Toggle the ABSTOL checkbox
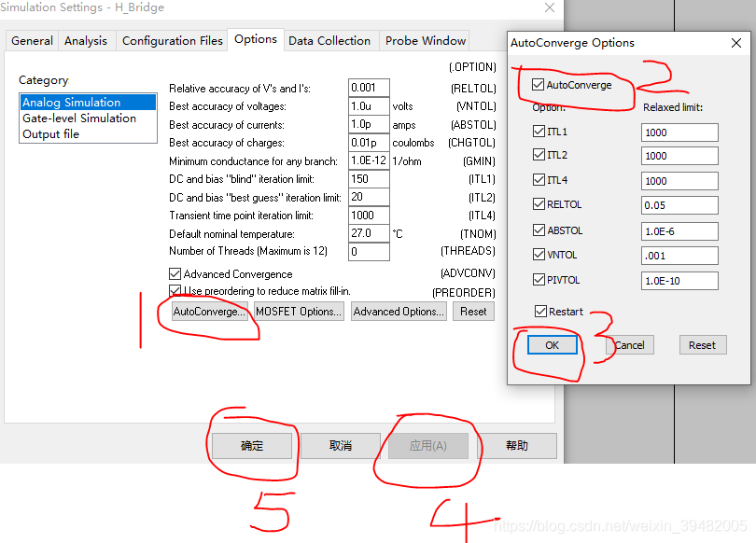This screenshot has width=756, height=543. coord(539,230)
